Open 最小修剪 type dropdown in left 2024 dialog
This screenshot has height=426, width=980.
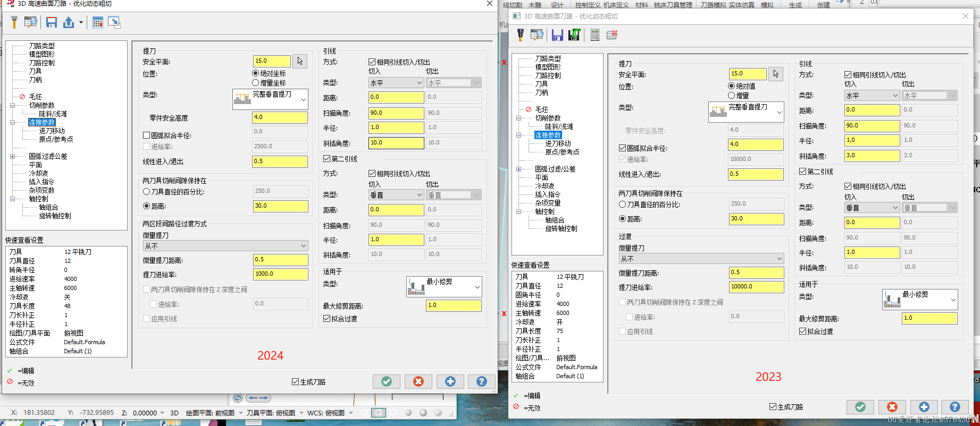(444, 287)
